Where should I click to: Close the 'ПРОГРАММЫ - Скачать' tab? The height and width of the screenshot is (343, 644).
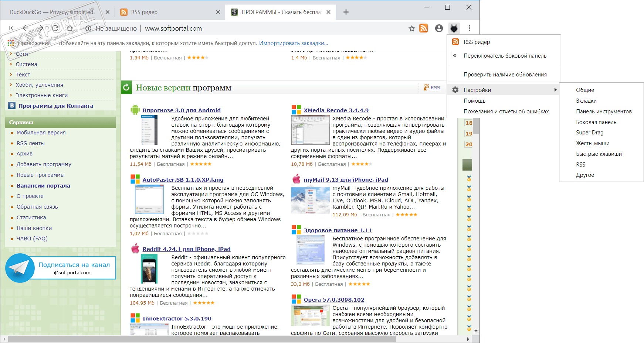point(328,12)
